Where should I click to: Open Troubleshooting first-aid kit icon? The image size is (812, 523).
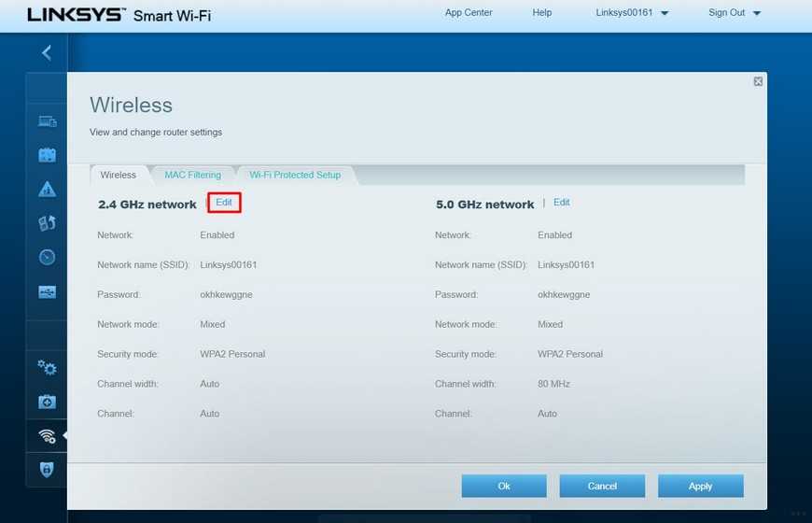(47, 402)
